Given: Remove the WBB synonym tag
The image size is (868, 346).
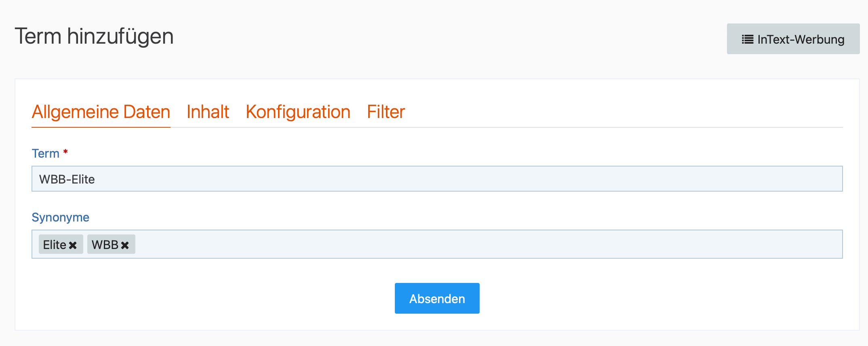Looking at the screenshot, I should pyautogui.click(x=125, y=245).
